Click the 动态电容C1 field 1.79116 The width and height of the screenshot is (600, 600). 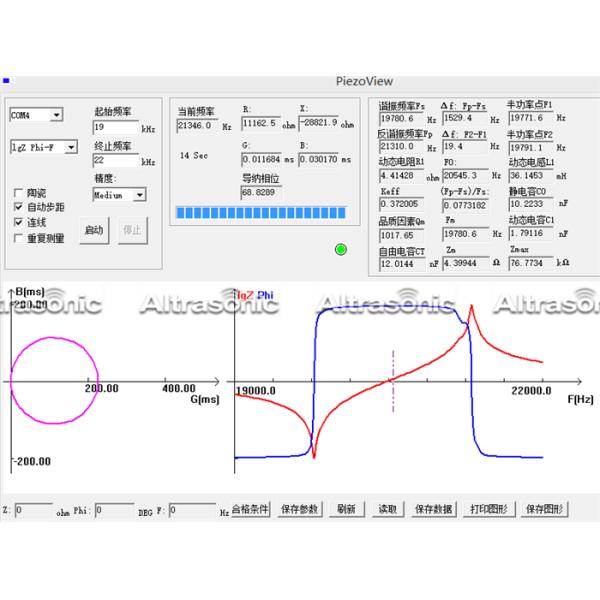point(531,233)
